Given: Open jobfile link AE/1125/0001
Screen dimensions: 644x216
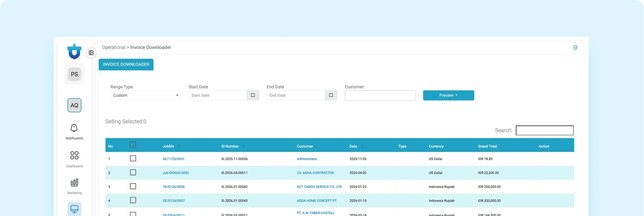Looking at the screenshot, I should tap(173, 159).
